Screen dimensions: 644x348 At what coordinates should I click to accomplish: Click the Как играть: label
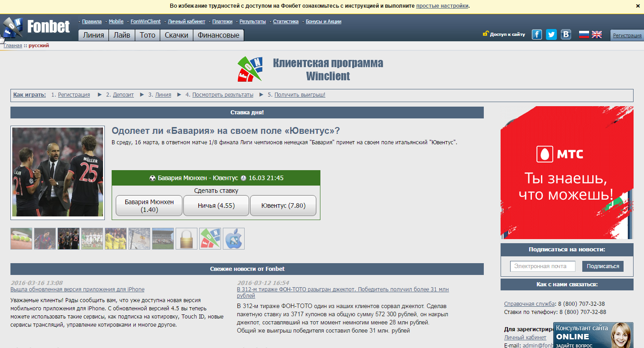(x=29, y=95)
